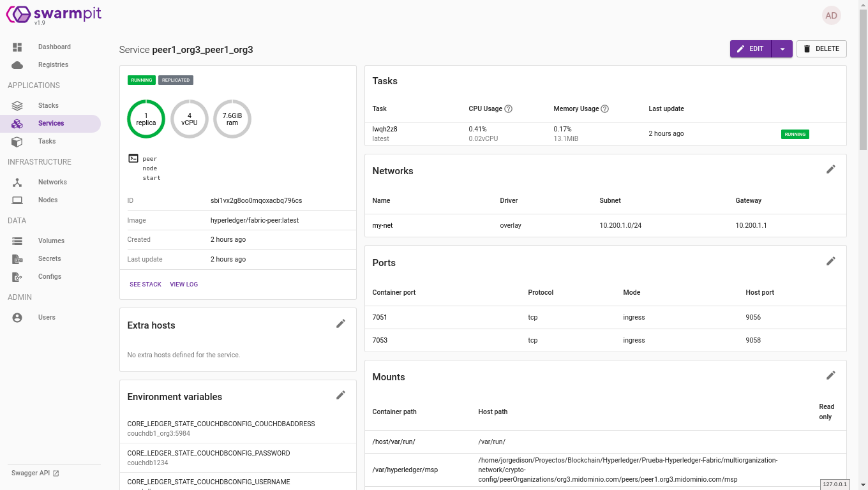Open Registries via the cloud icon
This screenshot has height=490, width=868.
click(x=17, y=65)
